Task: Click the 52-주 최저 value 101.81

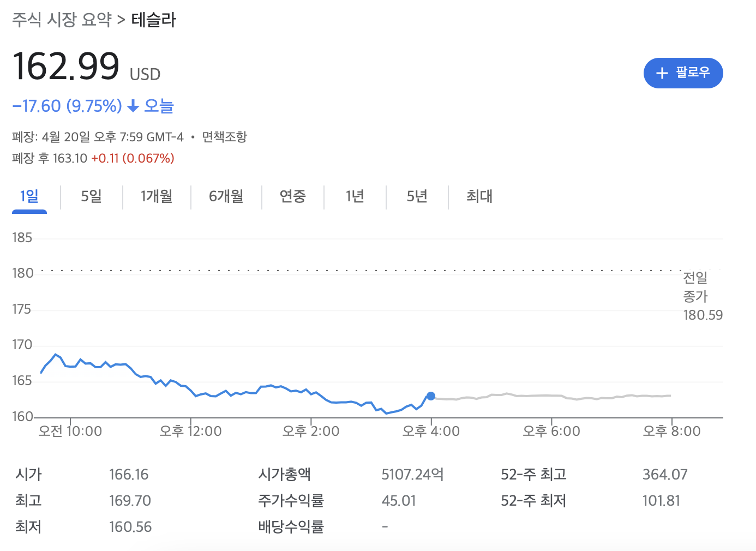Action: point(661,501)
